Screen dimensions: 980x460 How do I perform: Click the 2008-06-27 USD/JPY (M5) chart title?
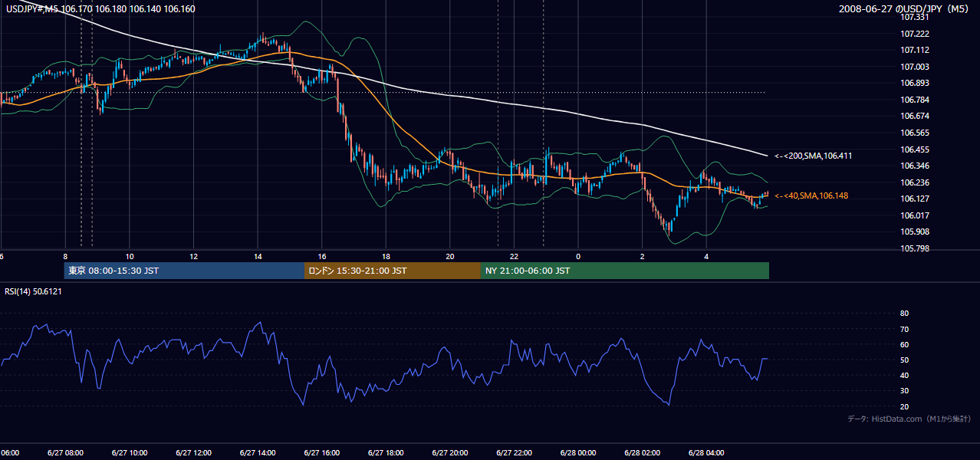pyautogui.click(x=906, y=9)
